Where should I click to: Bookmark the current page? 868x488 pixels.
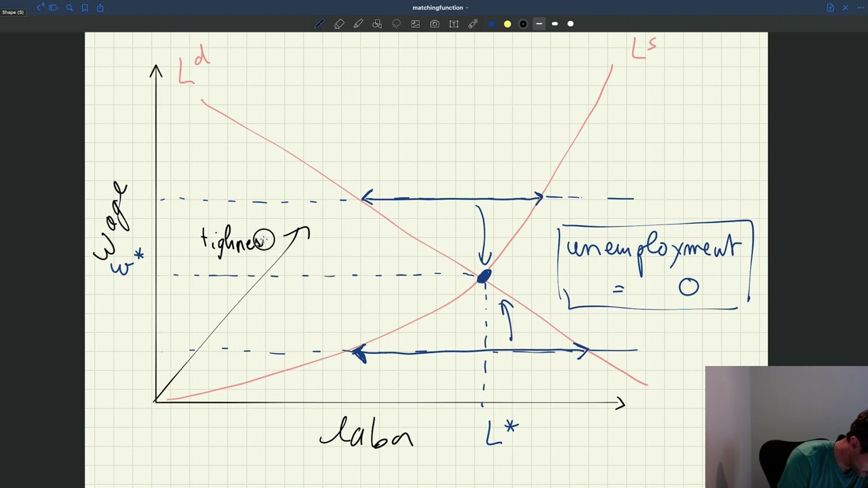pyautogui.click(x=85, y=7)
